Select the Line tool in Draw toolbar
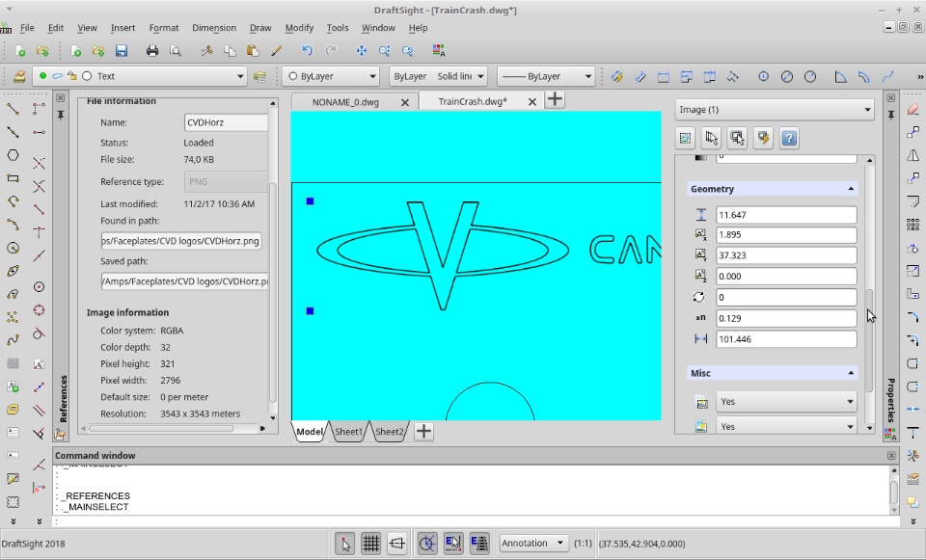The width and height of the screenshot is (926, 560). pos(13,109)
